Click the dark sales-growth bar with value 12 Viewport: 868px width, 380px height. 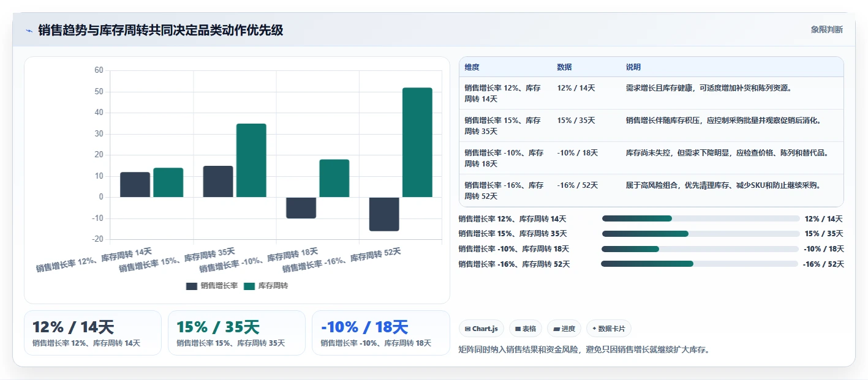point(135,185)
